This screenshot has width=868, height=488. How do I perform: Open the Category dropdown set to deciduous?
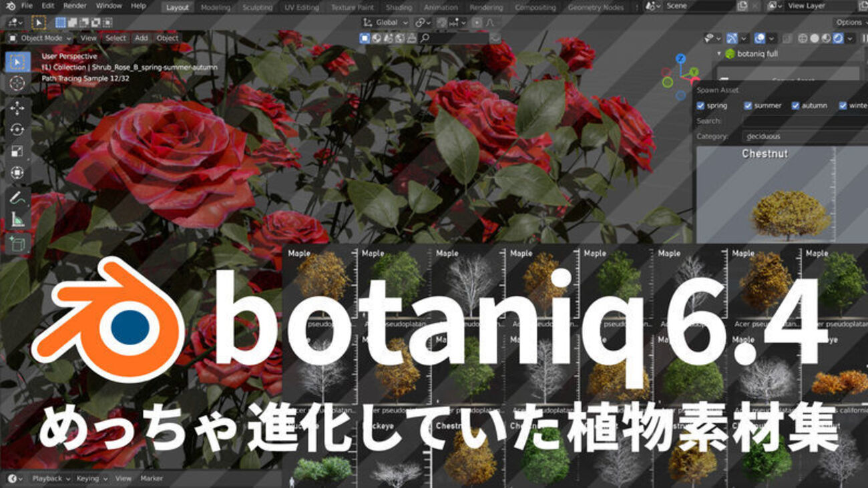click(x=805, y=136)
